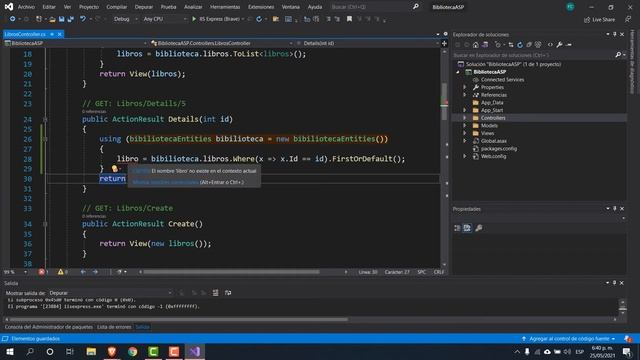Expand the Models folder
Viewport: 640px width, 360px height.
[464, 126]
